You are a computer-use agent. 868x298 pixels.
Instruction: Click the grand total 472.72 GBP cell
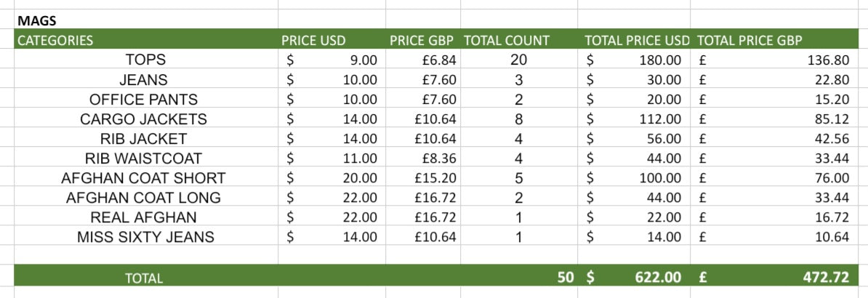coord(774,276)
